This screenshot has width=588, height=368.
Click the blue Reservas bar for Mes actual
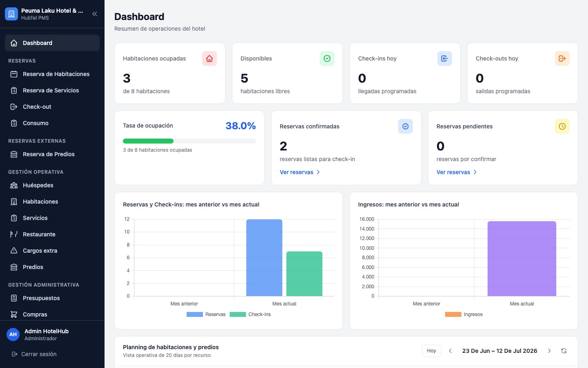[x=264, y=258]
